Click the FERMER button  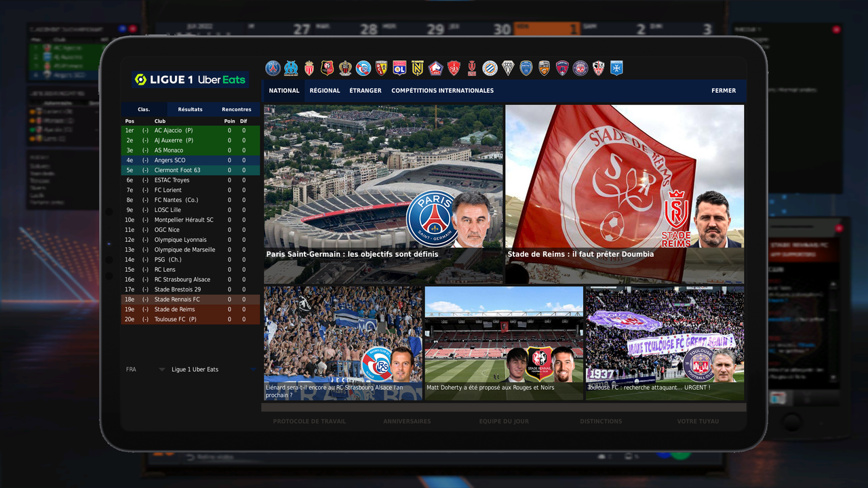pos(724,90)
